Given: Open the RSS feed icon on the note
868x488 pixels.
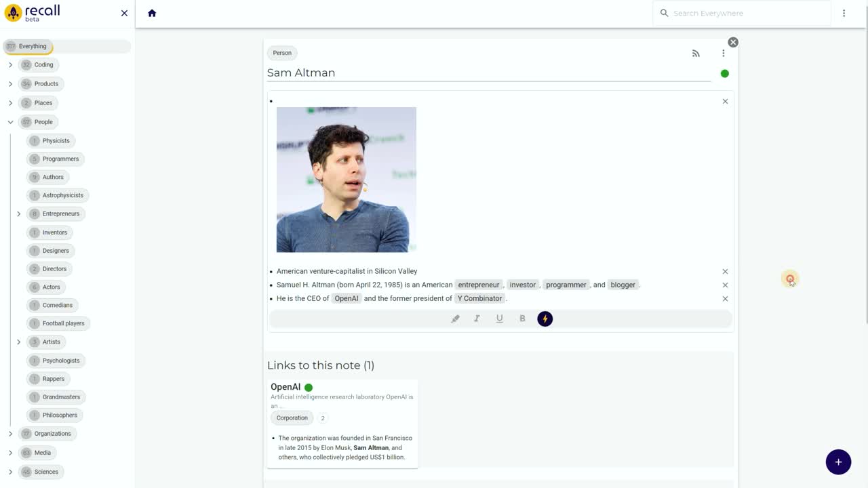Looking at the screenshot, I should click(x=696, y=53).
